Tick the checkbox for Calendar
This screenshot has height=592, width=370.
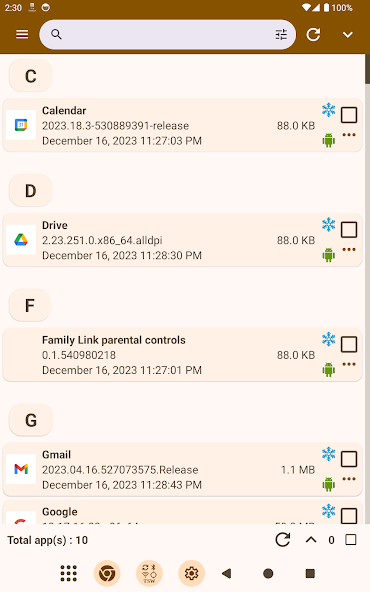tap(349, 115)
